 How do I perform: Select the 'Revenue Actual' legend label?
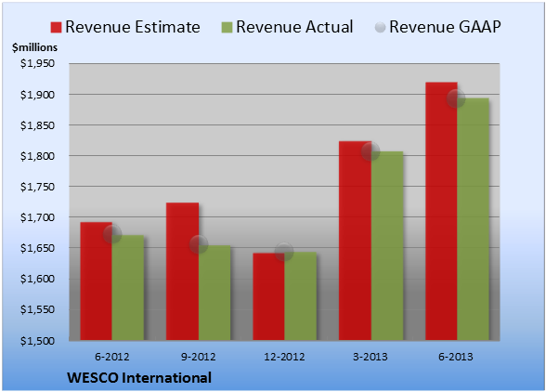294,27
